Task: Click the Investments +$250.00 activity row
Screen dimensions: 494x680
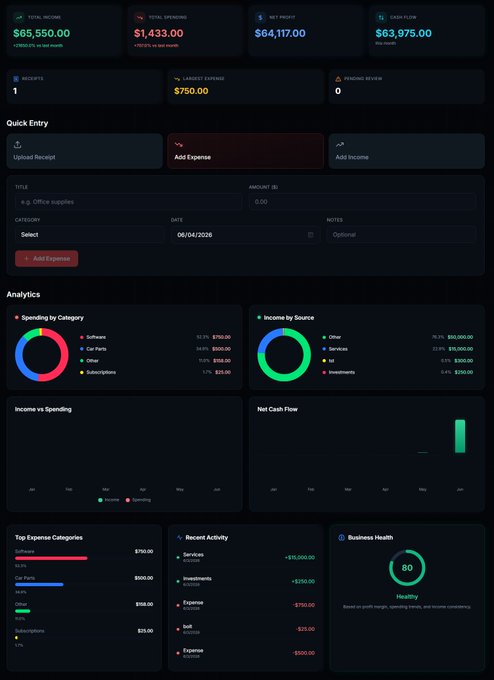Action: tap(245, 581)
